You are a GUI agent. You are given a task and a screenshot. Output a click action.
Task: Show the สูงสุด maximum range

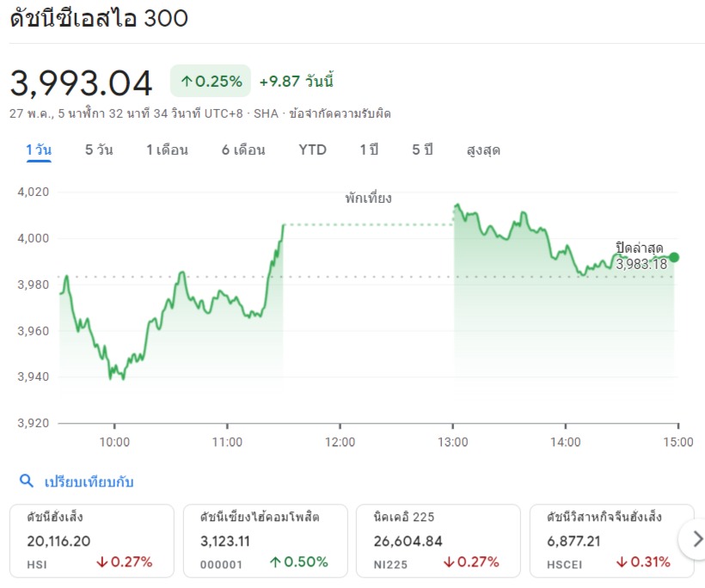click(483, 150)
